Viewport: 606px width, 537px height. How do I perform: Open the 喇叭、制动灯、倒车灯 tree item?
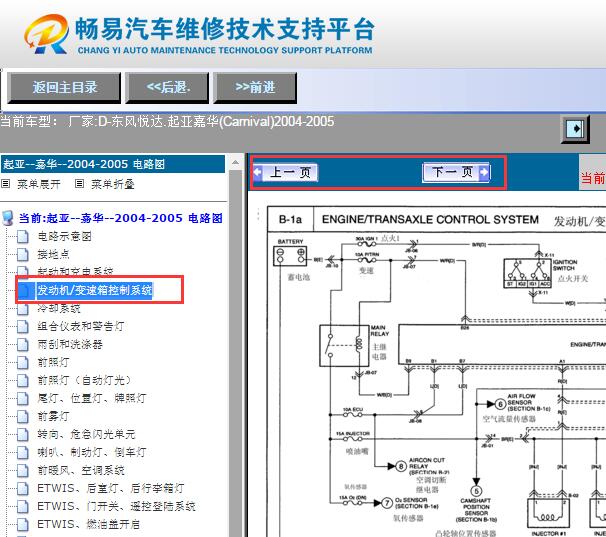pyautogui.click(x=91, y=452)
